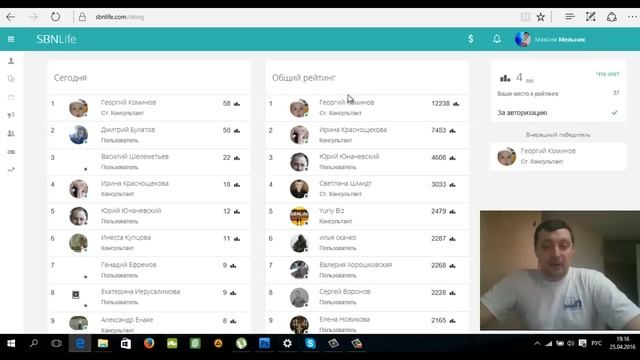
Task: Open reading view from the book icon
Action: pyautogui.click(x=525, y=17)
